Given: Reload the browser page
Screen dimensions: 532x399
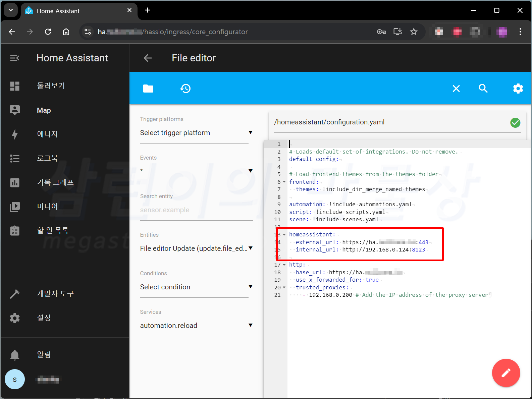Looking at the screenshot, I should (x=48, y=32).
